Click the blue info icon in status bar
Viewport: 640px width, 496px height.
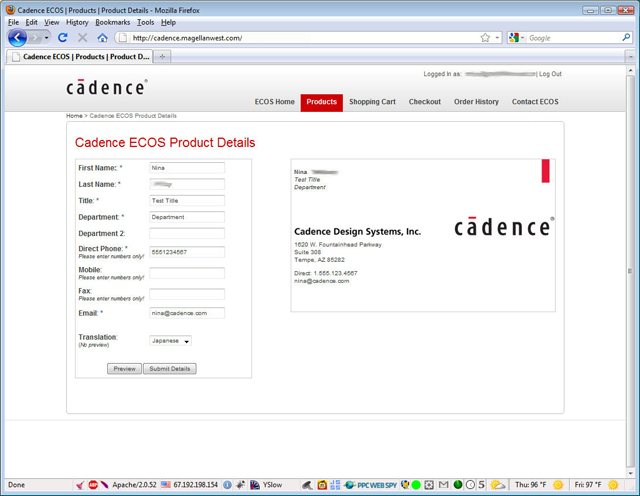227,485
